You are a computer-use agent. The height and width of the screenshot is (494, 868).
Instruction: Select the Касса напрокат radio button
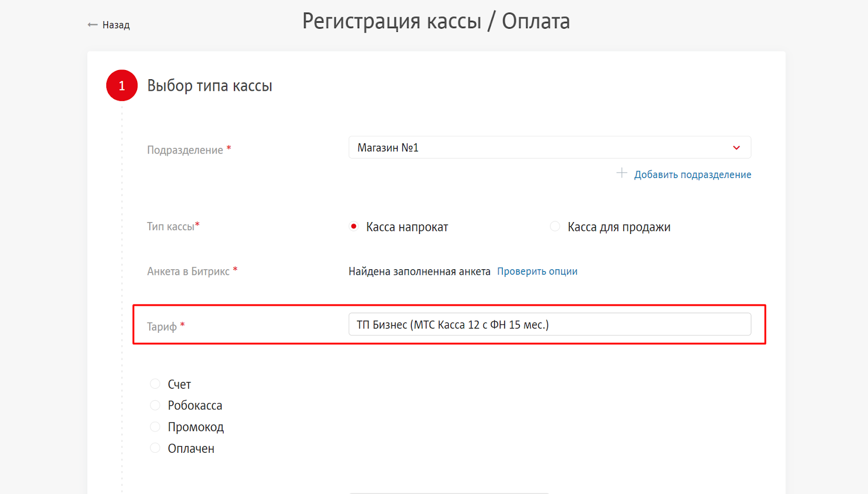[354, 226]
